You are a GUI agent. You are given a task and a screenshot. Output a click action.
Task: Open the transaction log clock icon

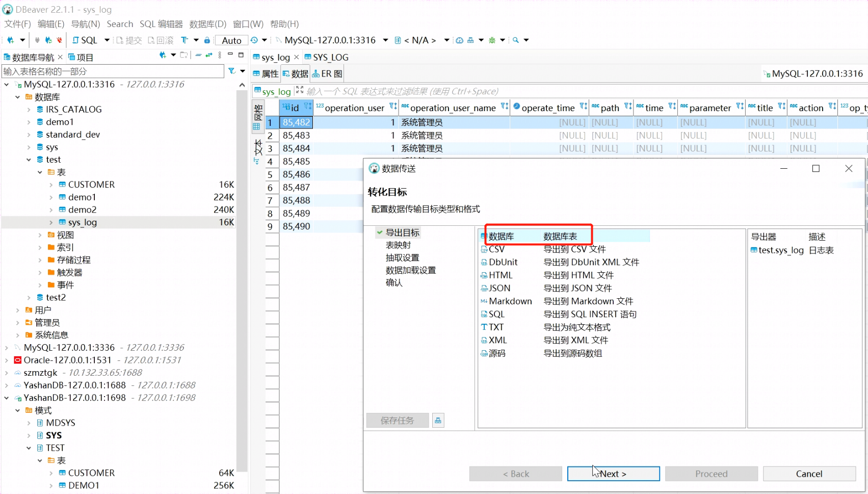click(254, 40)
